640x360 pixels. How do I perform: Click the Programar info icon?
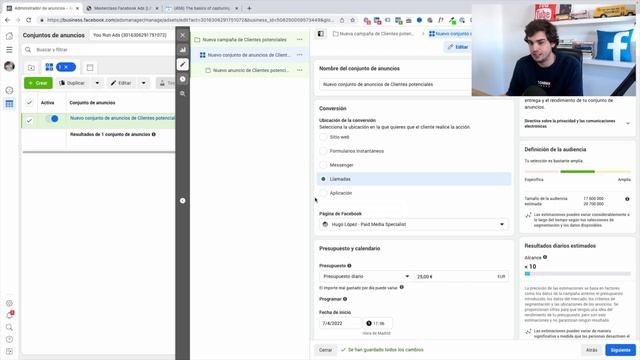click(x=345, y=299)
